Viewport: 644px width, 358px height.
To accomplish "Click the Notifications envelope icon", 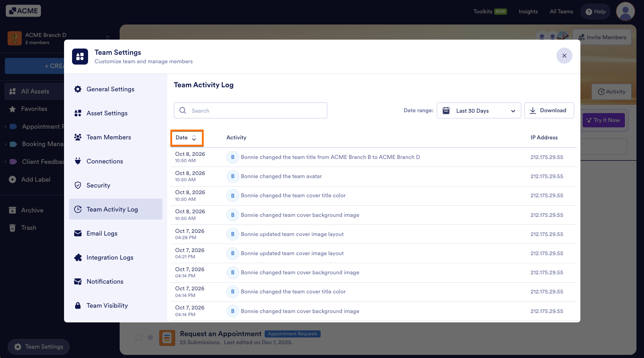I will coord(78,281).
